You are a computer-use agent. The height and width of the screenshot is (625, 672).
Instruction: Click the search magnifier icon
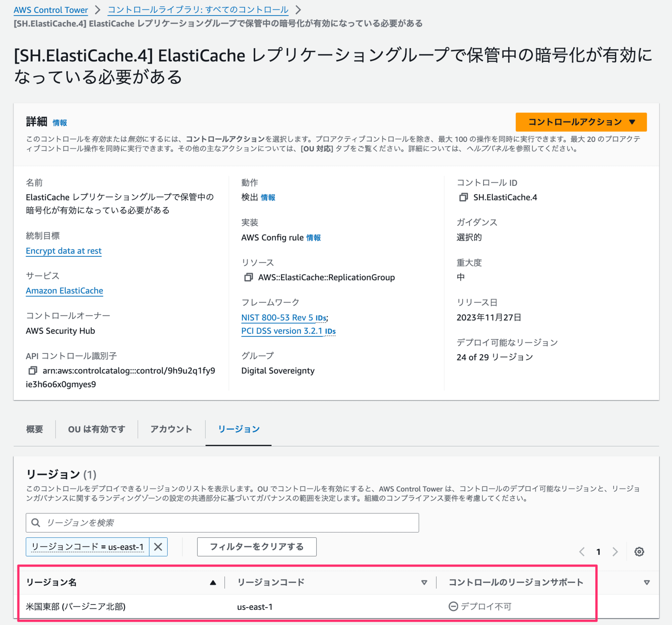[x=36, y=523]
